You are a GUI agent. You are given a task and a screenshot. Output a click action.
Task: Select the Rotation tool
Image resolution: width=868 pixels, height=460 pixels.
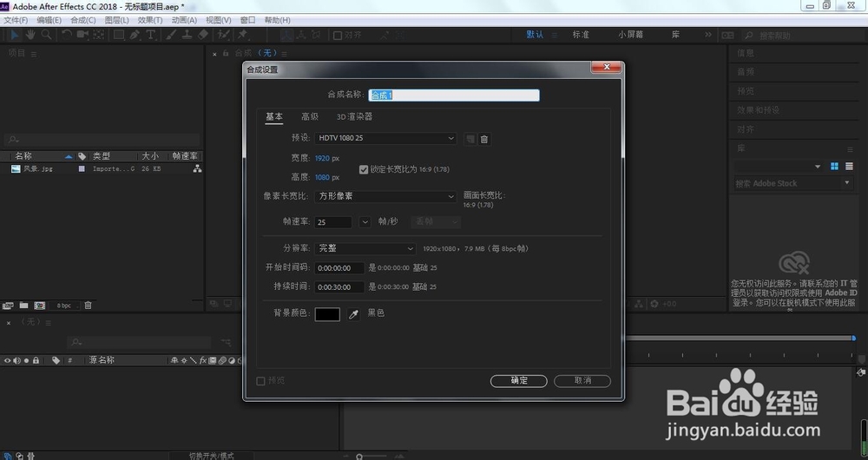coord(67,35)
